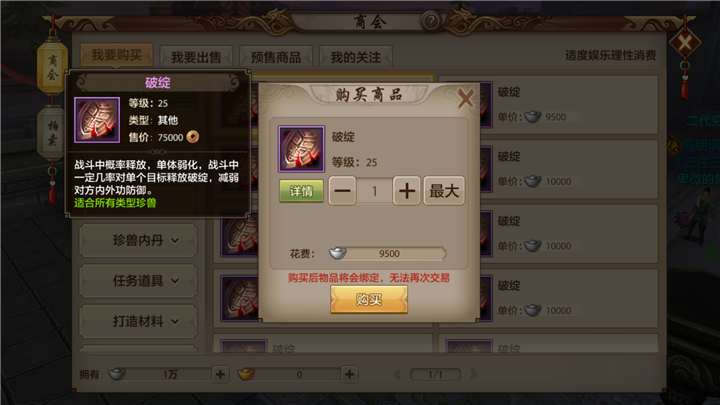Click the help question mark icon

(x=430, y=21)
